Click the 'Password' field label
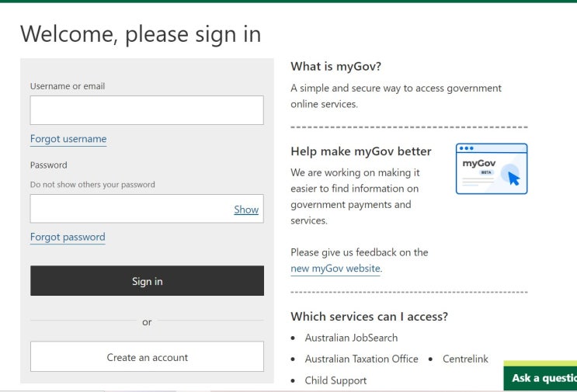 pyautogui.click(x=49, y=165)
